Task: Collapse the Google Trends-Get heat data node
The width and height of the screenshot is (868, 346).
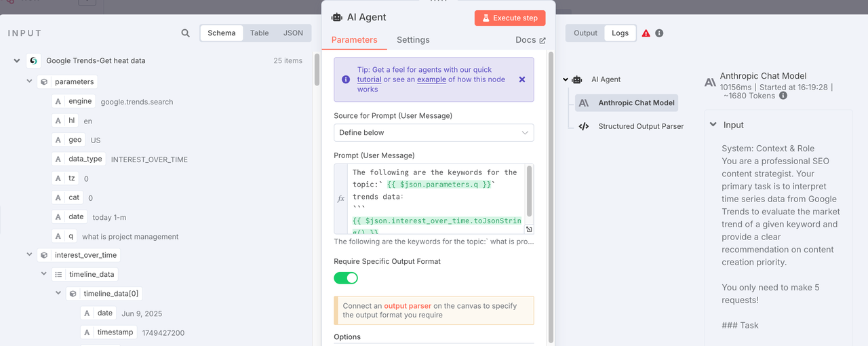Action: point(16,60)
